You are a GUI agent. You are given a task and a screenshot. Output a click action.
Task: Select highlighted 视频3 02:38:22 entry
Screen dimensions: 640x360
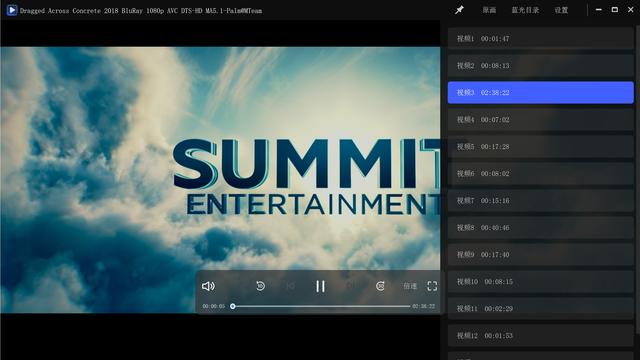[x=540, y=93]
